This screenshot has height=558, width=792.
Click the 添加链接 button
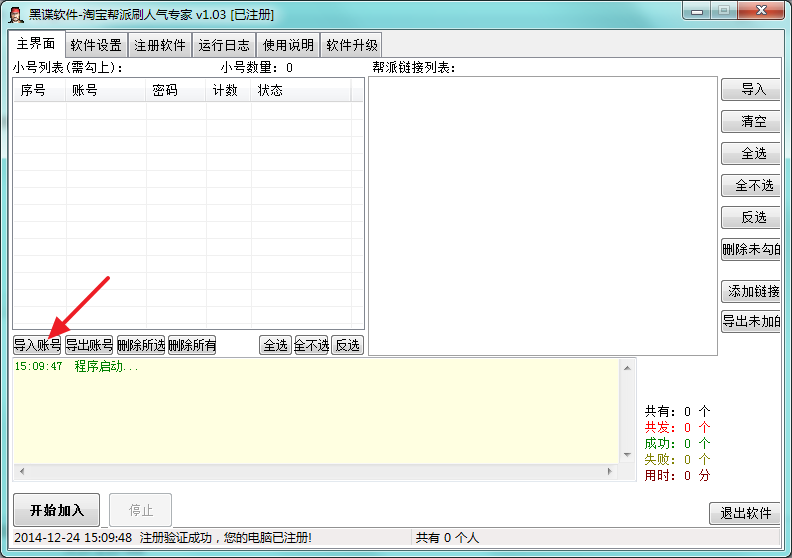tap(751, 291)
